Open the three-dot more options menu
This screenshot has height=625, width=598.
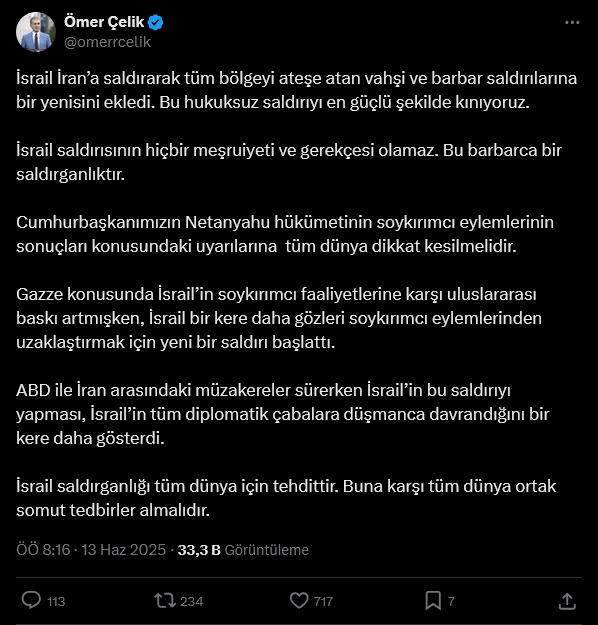572,23
